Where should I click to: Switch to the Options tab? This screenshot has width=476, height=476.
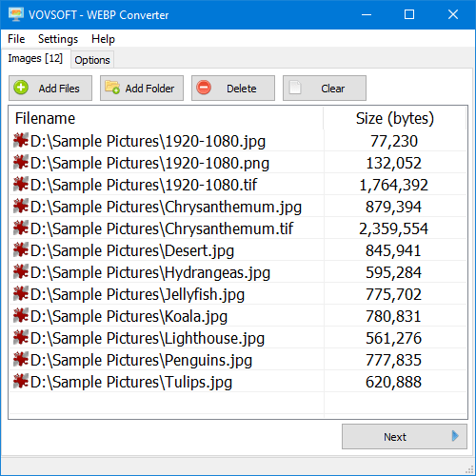(92, 60)
